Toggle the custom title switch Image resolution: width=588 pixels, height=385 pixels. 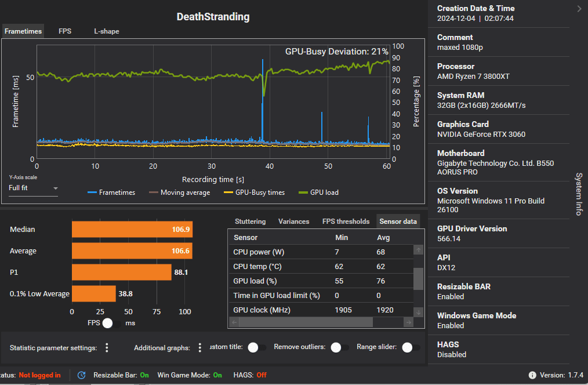tap(257, 347)
